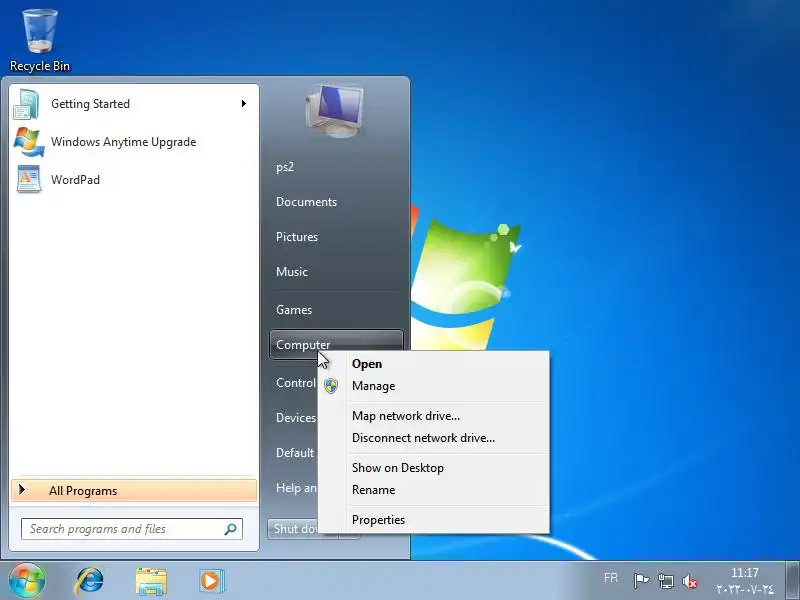Click the user account picture

point(335,111)
